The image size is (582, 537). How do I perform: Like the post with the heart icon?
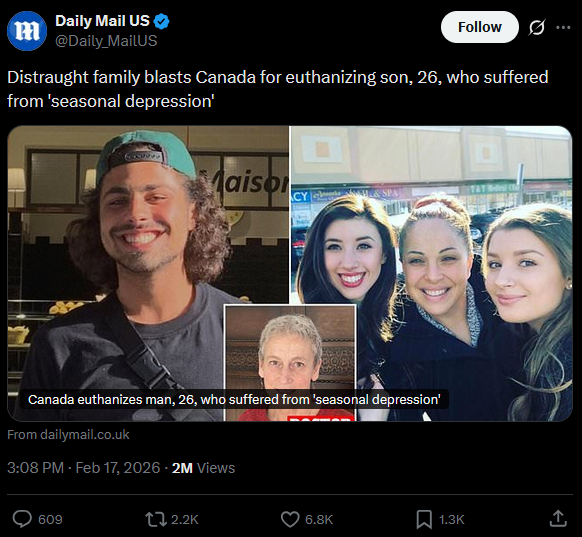290,519
